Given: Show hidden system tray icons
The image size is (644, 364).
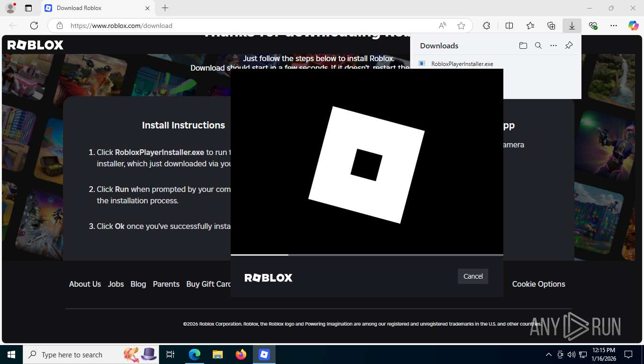Looking at the screenshot, I should click(x=549, y=355).
